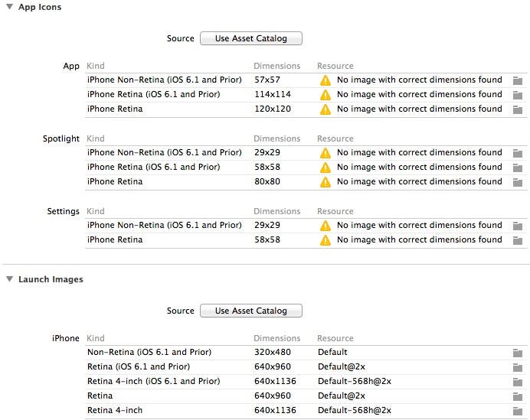Click Dimensions column header in App table
The height and width of the screenshot is (420, 530).
pos(276,67)
